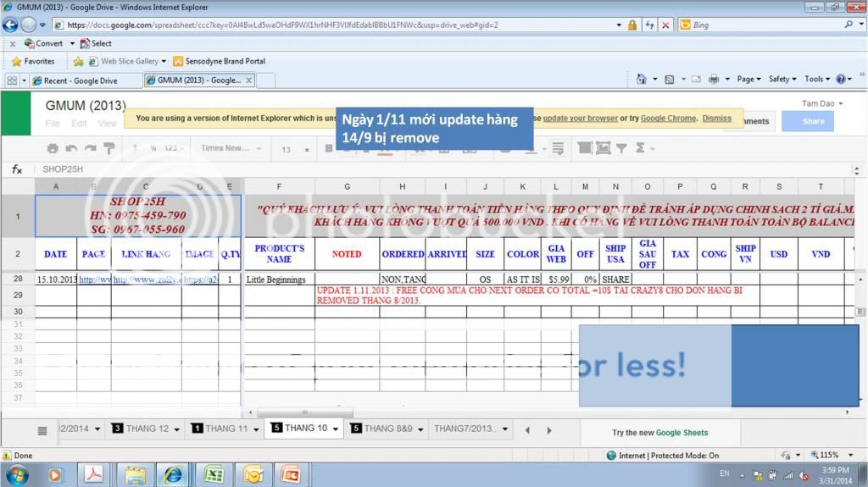Undo the last action in the spreadsheet
Viewport: 868px width, 487px height.
click(x=71, y=148)
